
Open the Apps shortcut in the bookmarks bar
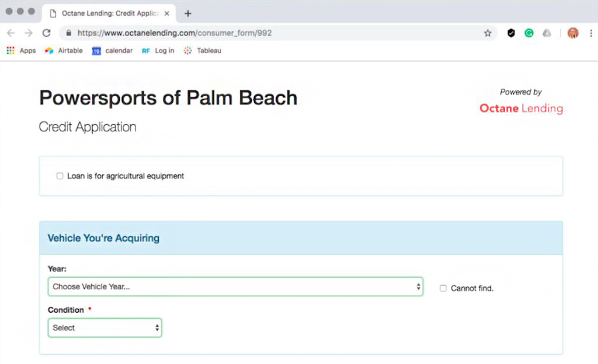21,51
